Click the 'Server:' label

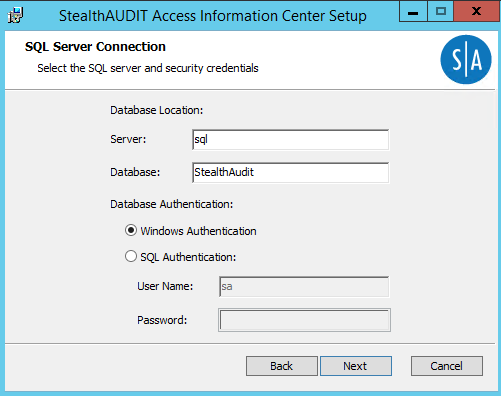tap(128, 139)
